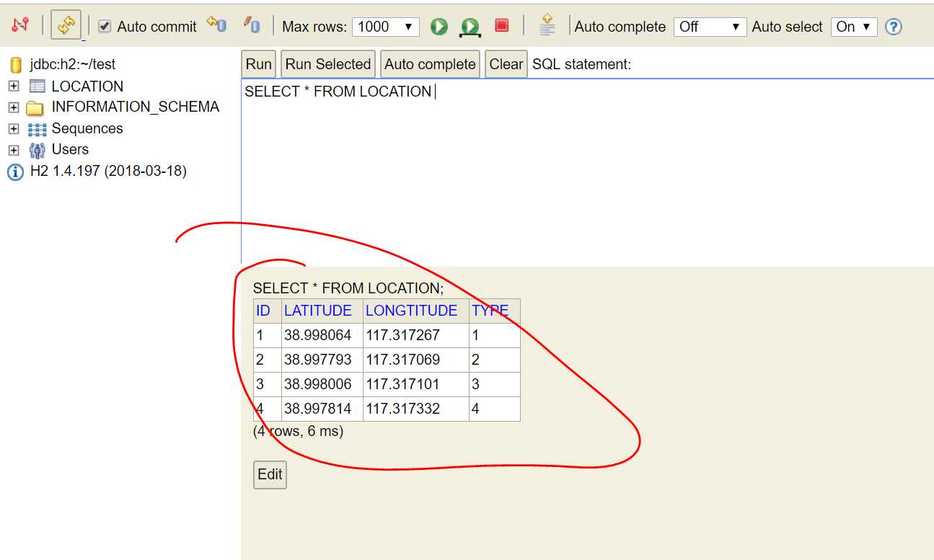Image resolution: width=934 pixels, height=560 pixels.
Task: Select the LOCATION tree item label
Action: click(x=87, y=86)
